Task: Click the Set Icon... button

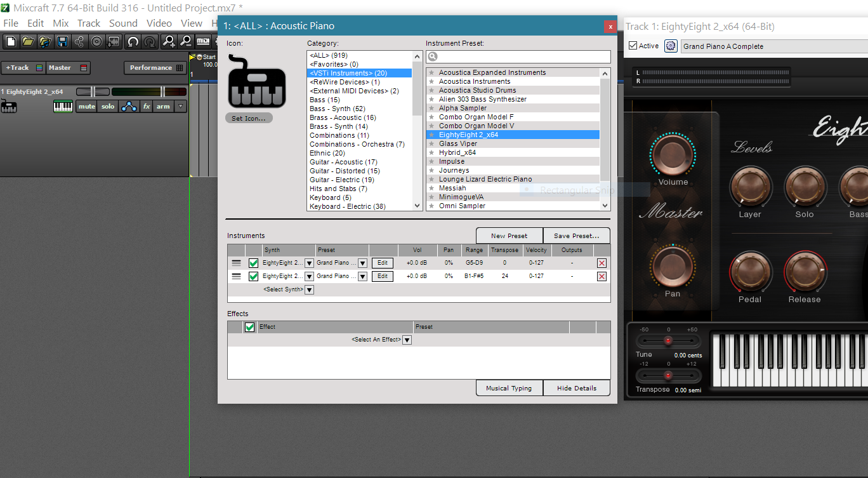Action: tap(249, 118)
